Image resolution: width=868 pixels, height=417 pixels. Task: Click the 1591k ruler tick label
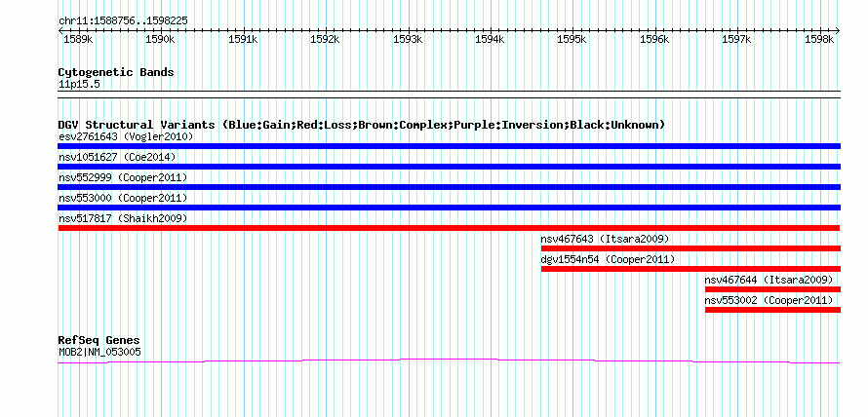243,39
